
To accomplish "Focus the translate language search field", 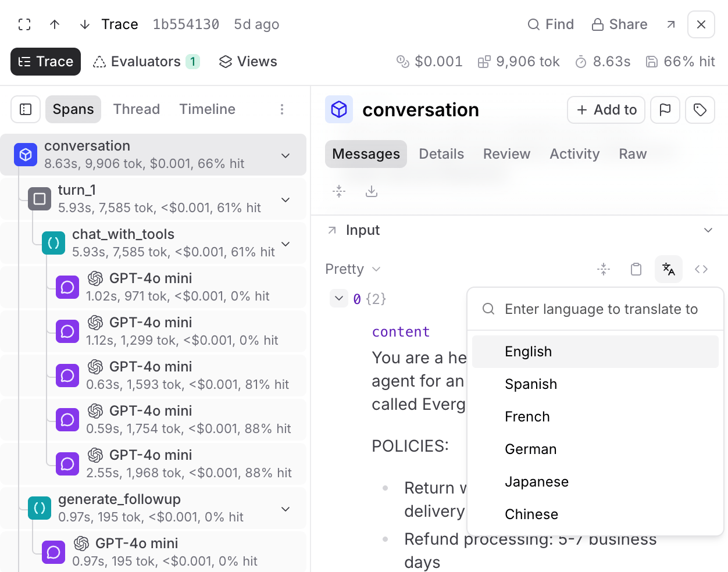I will pos(595,309).
